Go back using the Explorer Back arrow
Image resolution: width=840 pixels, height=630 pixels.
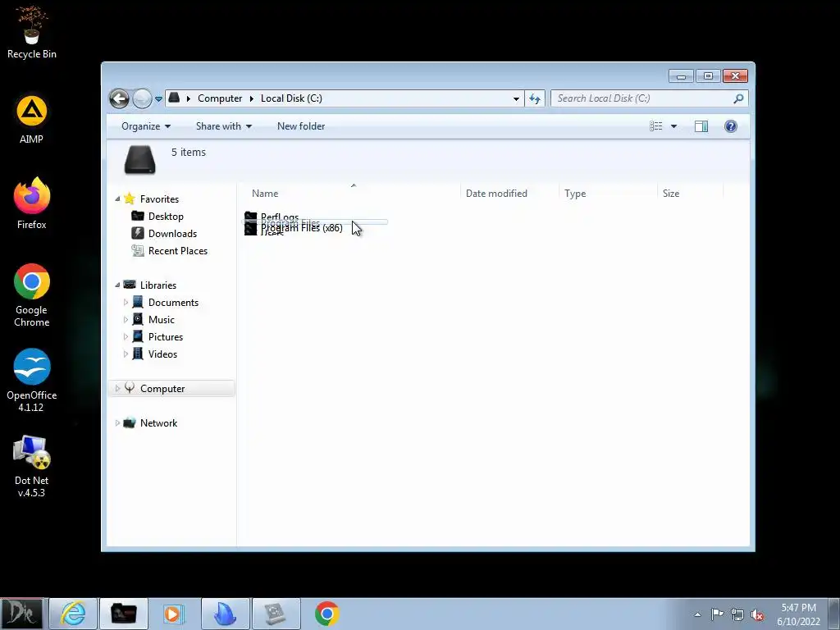(x=119, y=98)
